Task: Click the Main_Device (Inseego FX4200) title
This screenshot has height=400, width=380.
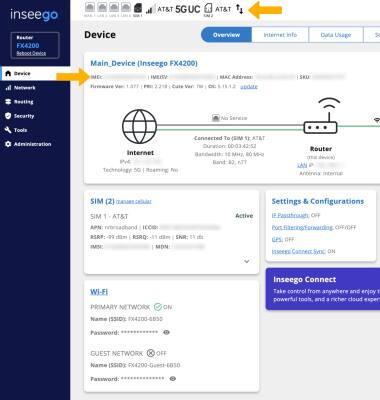Action: (x=144, y=63)
